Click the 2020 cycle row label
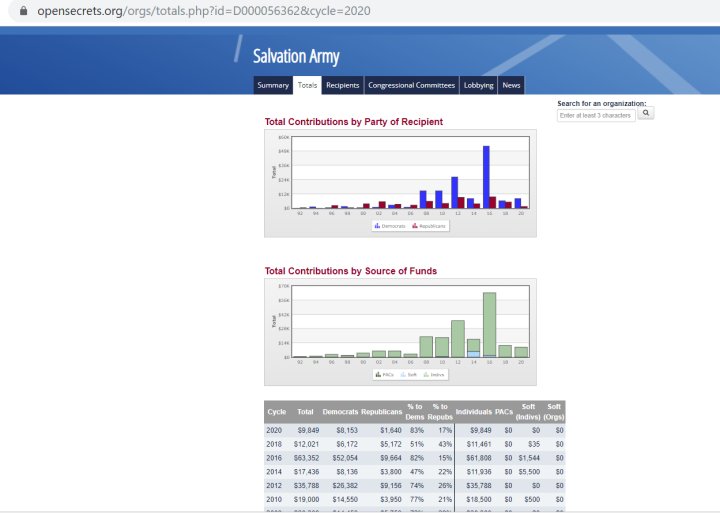Viewport: 720px width, 514px height. (x=274, y=430)
